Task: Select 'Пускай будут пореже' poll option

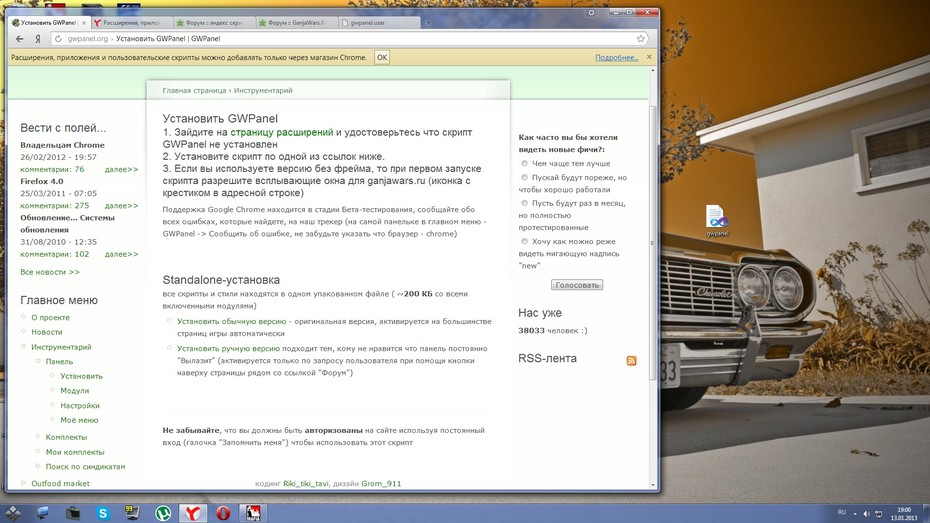Action: (524, 177)
